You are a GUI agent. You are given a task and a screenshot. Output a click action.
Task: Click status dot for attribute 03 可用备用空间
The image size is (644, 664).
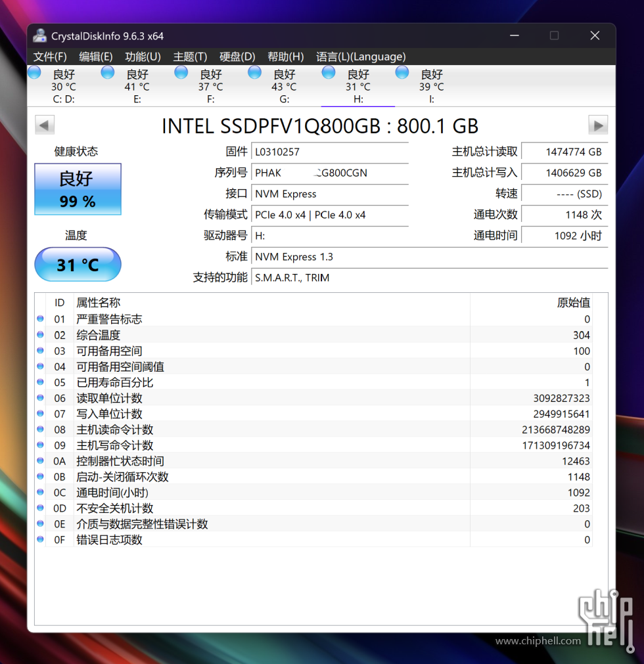(x=40, y=350)
